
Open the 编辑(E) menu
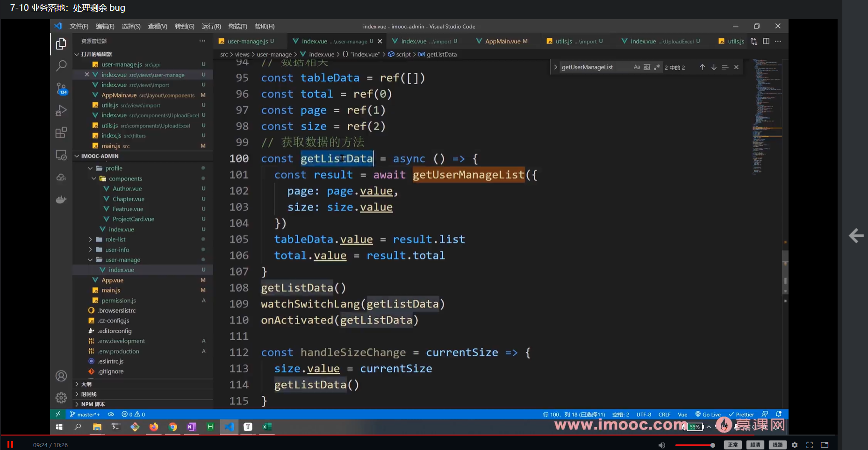105,26
